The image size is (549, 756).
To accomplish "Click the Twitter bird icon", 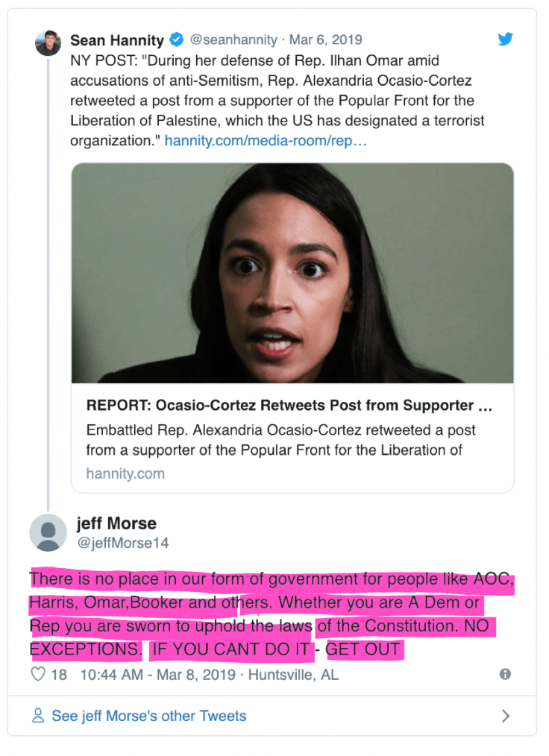I will pyautogui.click(x=506, y=39).
